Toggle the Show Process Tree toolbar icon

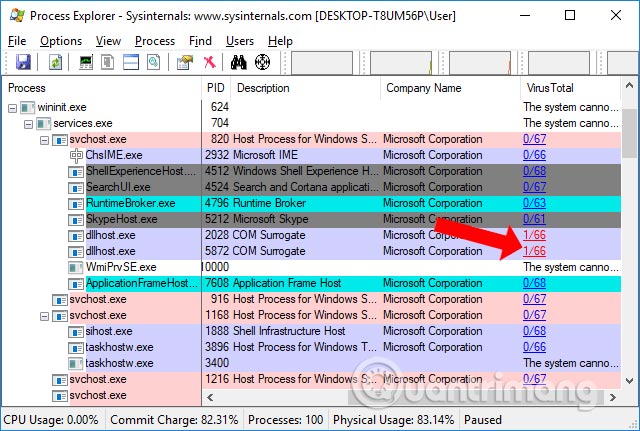click(108, 62)
